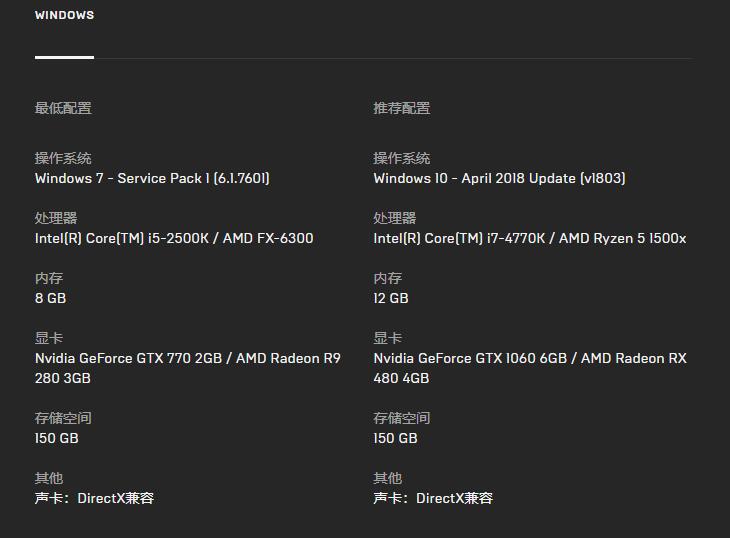Viewport: 730px width, 538px height.
Task: Click the Windows 10 April 2018 Update text
Action: (499, 178)
